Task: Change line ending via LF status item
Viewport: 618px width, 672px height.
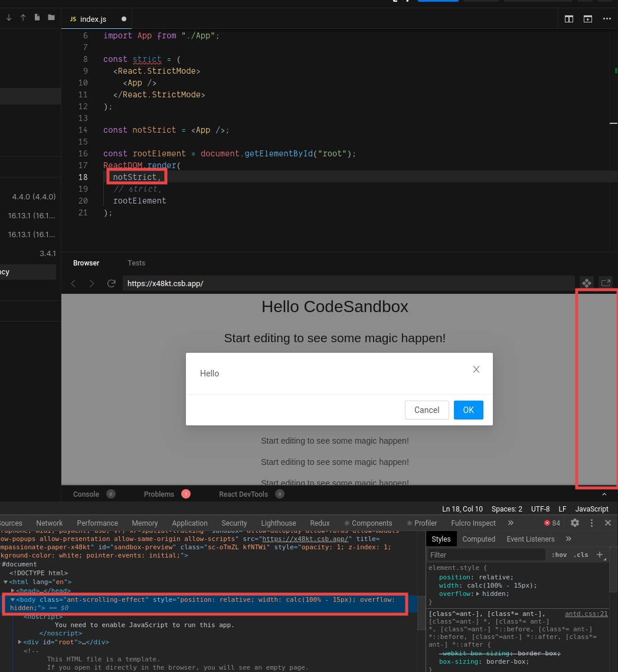Action: click(x=563, y=509)
